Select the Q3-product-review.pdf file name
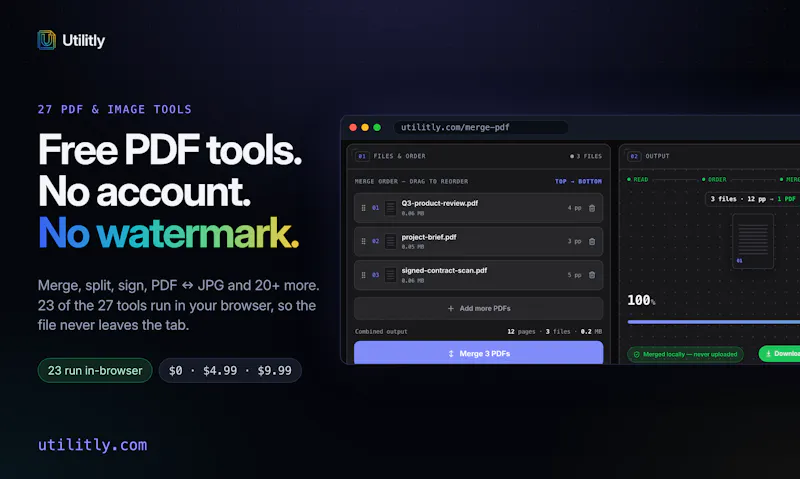The width and height of the screenshot is (800, 479). 439,203
